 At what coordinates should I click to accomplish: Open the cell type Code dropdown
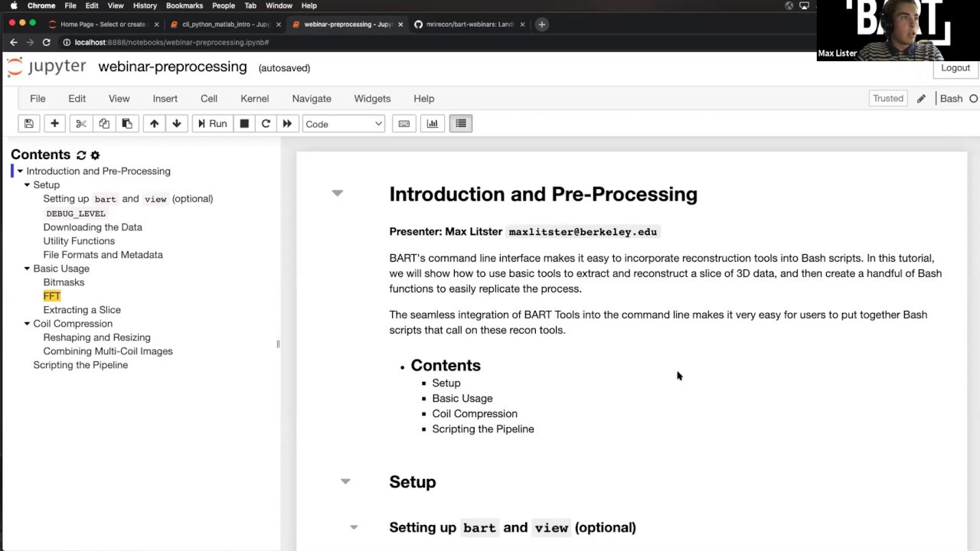point(343,124)
